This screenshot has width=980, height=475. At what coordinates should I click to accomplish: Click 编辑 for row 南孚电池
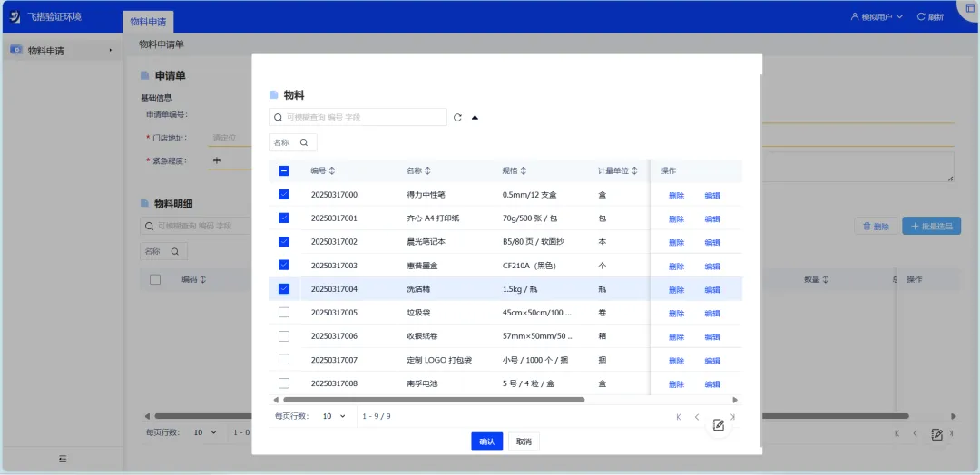[712, 383]
